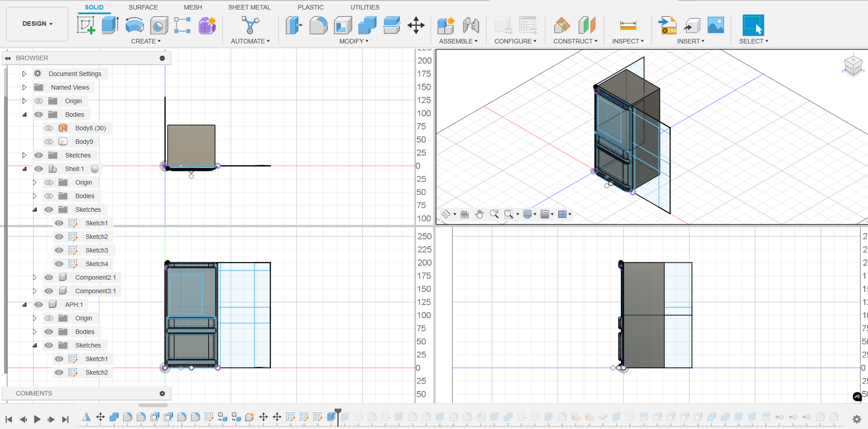Open the CONFIGURE menu
This screenshot has width=868, height=429.
[x=515, y=41]
